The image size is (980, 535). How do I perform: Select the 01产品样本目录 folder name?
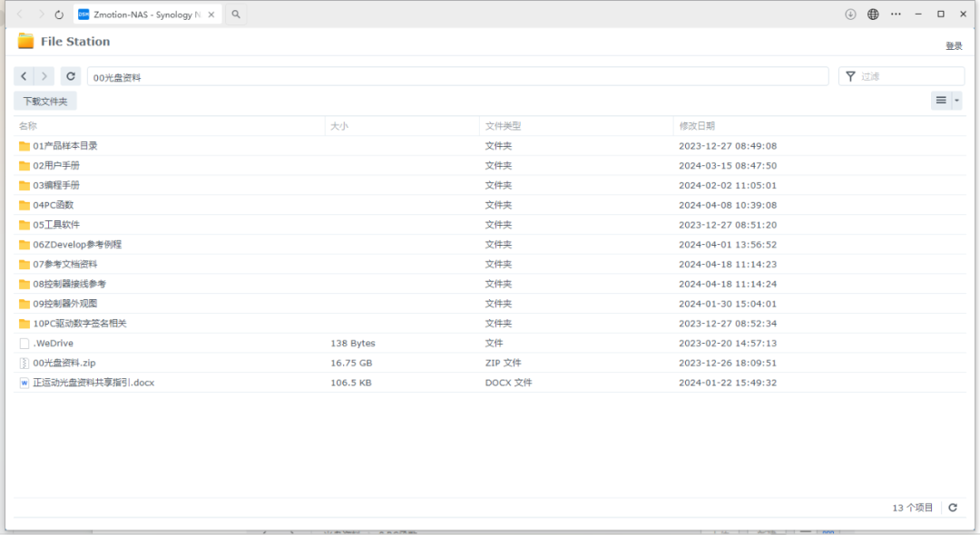[65, 146]
